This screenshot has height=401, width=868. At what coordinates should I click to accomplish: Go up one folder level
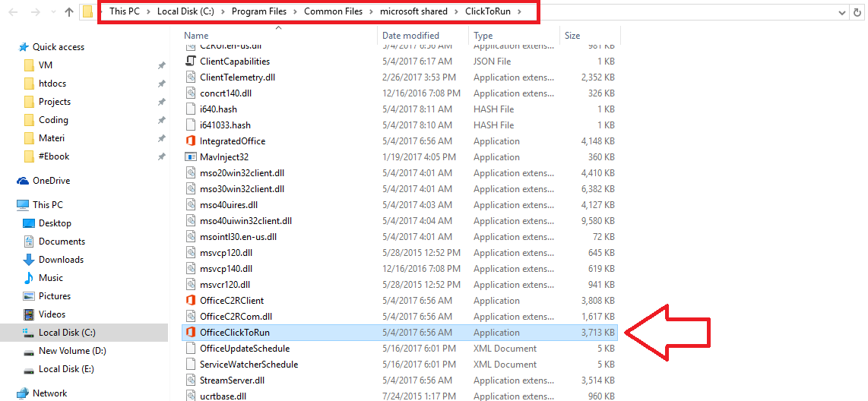click(x=69, y=11)
